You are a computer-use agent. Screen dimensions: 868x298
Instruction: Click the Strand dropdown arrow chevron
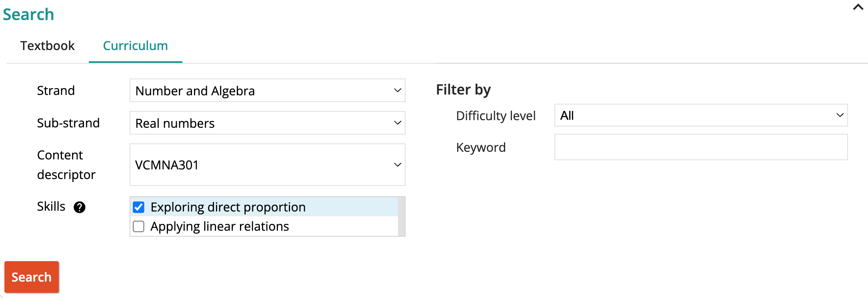click(x=397, y=91)
